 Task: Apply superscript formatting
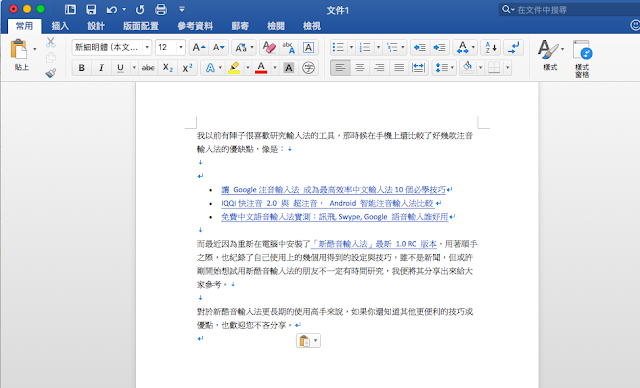tap(187, 68)
